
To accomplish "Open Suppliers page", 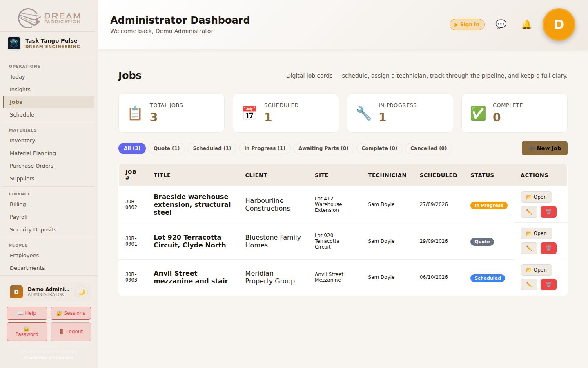I will pyautogui.click(x=49, y=179).
